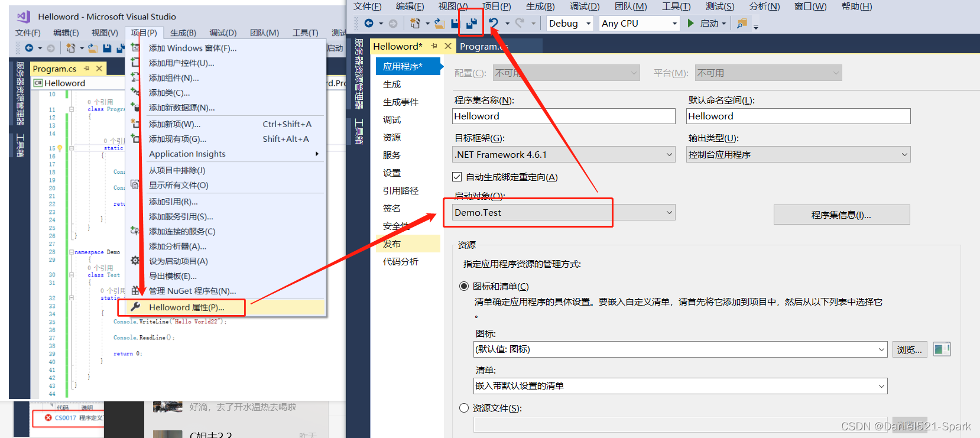Screen dimensions: 980x438
Task: Click Find in Files icon right toolbar
Action: tap(742, 23)
